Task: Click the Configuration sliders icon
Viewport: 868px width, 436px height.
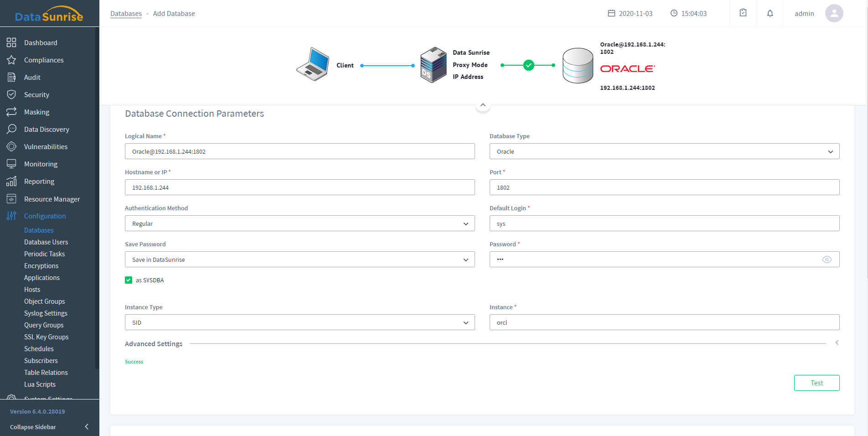Action: (11, 216)
